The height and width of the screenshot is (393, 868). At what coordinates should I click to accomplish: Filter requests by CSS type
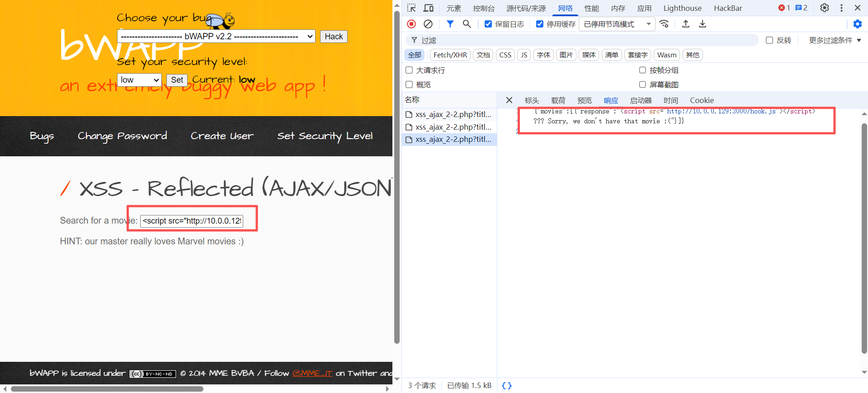coord(505,55)
